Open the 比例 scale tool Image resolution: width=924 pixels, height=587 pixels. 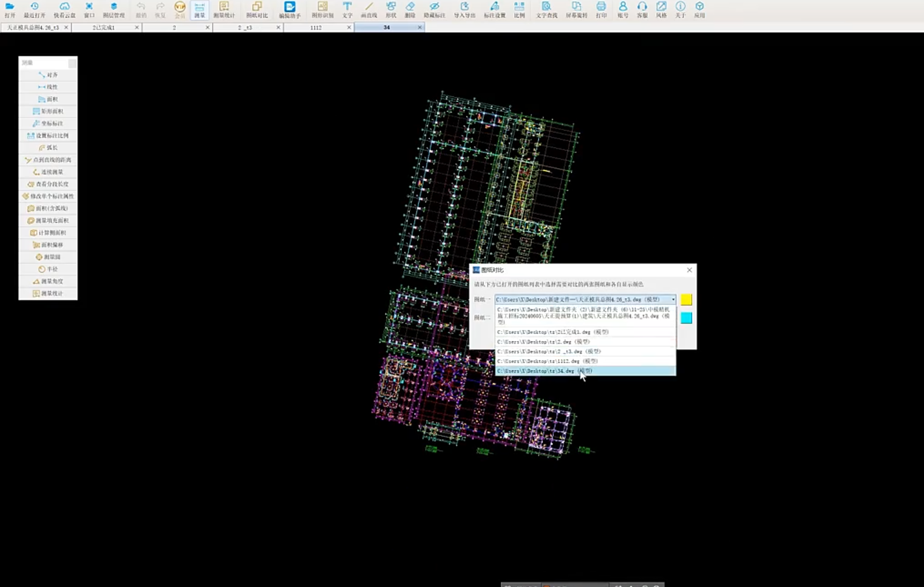point(519,10)
